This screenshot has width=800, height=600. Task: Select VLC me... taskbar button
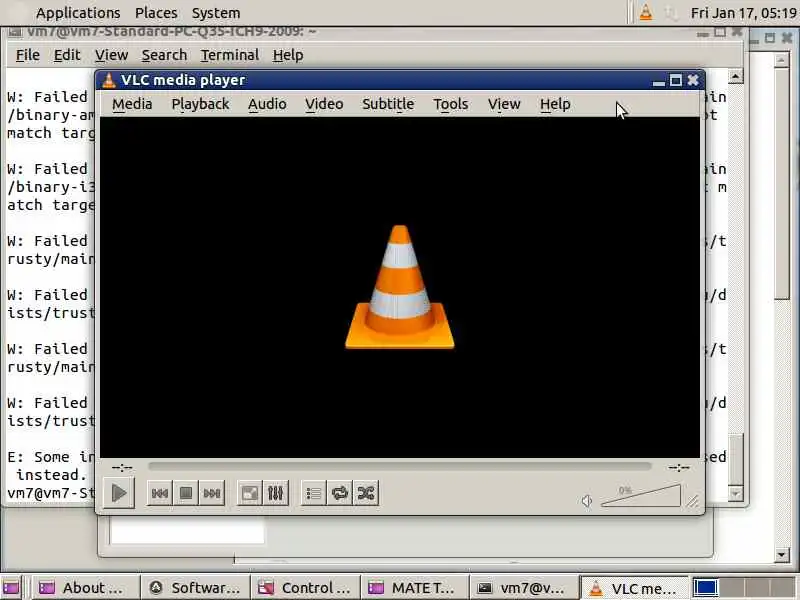coord(635,588)
